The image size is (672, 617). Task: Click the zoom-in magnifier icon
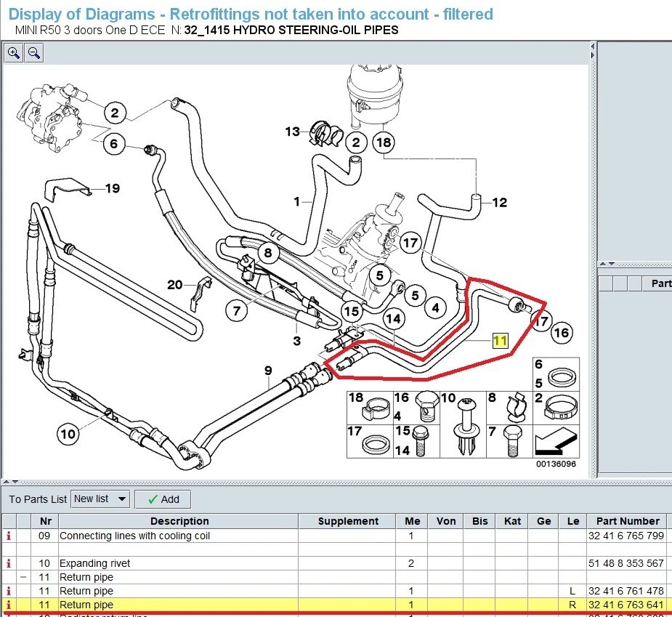(x=13, y=53)
